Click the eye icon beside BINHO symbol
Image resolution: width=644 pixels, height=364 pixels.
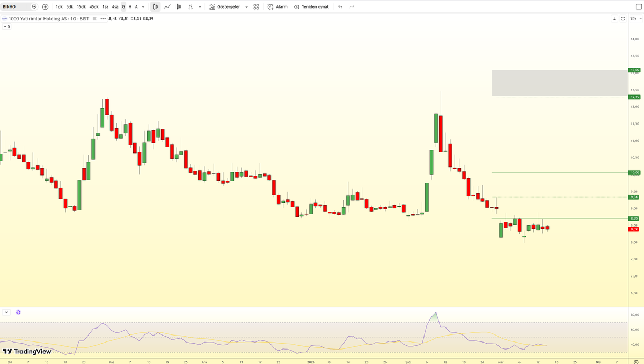click(x=34, y=7)
